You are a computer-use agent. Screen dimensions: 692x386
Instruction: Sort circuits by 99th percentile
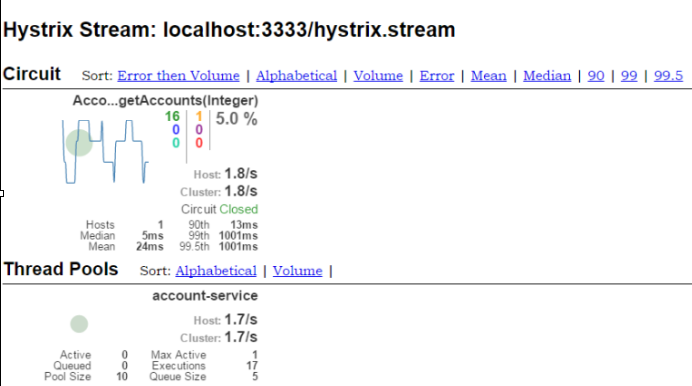click(629, 75)
